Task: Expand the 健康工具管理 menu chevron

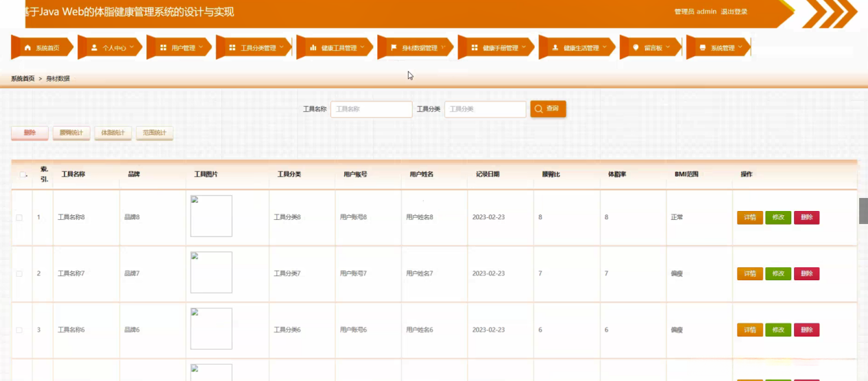Action: point(363,47)
